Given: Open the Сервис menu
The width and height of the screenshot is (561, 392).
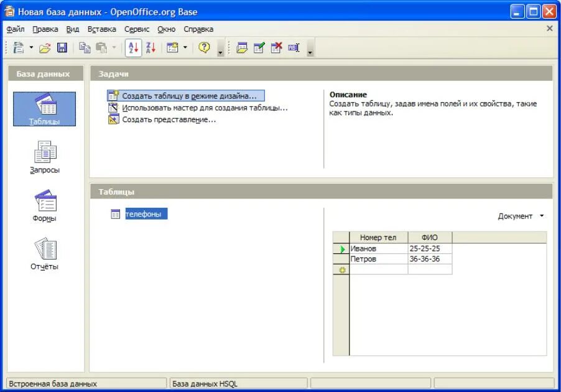Looking at the screenshot, I should pos(137,29).
